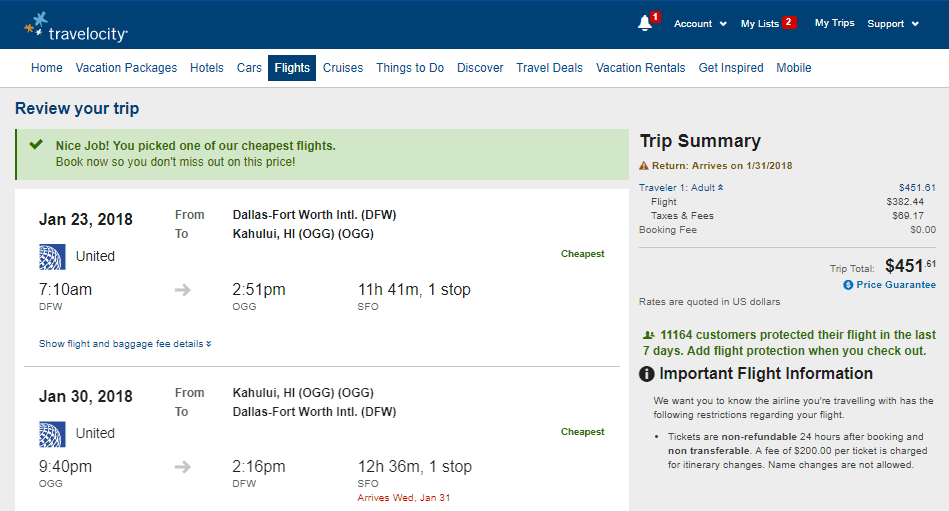Click the 2:16pm arrival time
949x511 pixels.
(259, 467)
